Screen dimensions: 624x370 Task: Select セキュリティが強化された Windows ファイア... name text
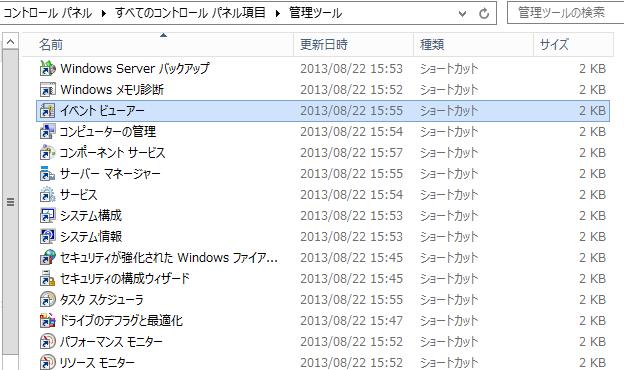point(169,258)
